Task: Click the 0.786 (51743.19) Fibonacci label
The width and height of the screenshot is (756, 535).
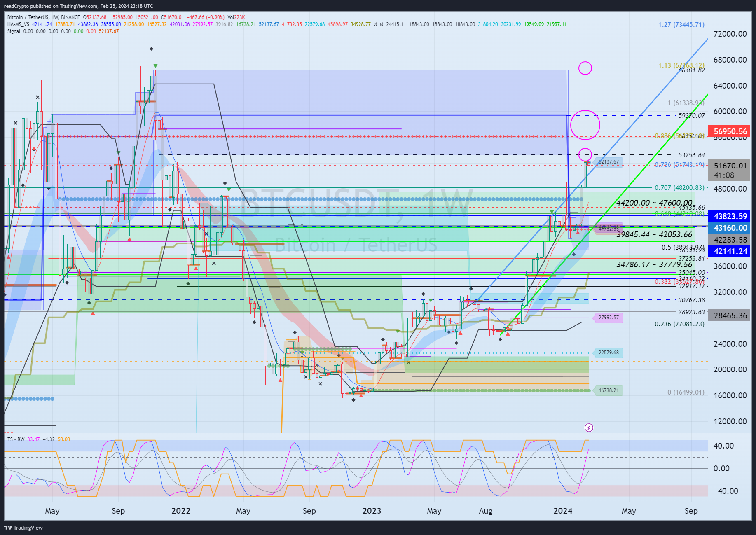Action: point(680,165)
